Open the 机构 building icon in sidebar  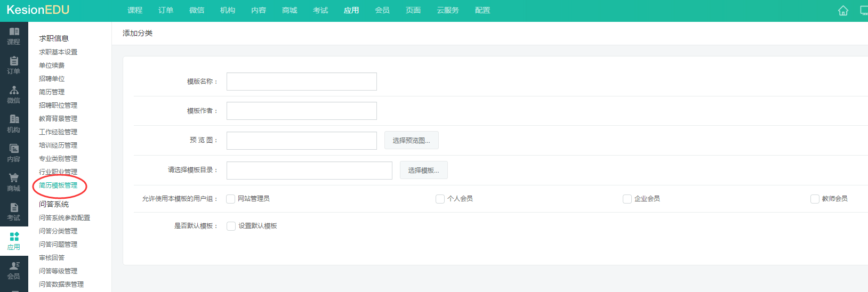[14, 120]
